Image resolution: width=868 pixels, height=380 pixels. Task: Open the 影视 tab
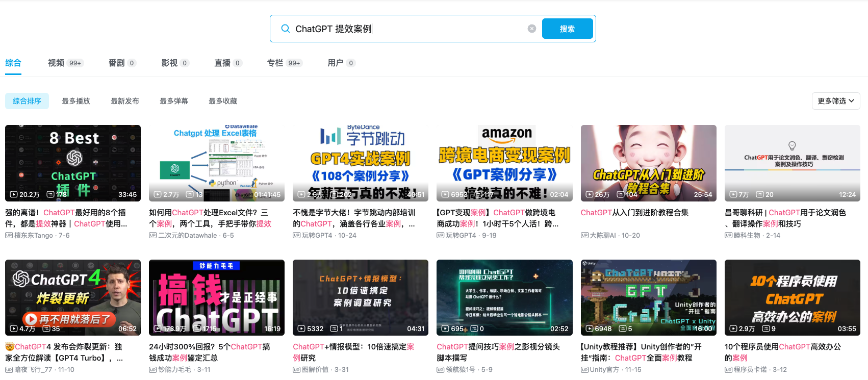(x=175, y=63)
